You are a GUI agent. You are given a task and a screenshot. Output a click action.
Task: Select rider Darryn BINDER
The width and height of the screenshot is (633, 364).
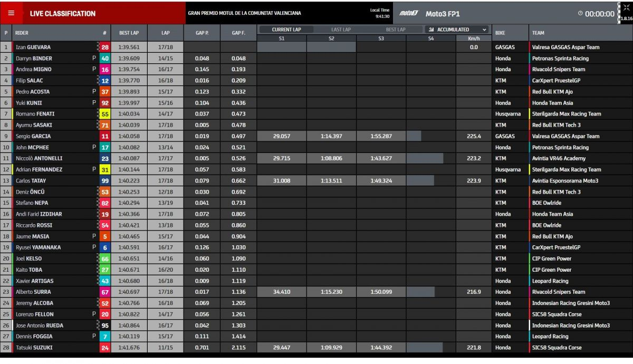tap(34, 59)
